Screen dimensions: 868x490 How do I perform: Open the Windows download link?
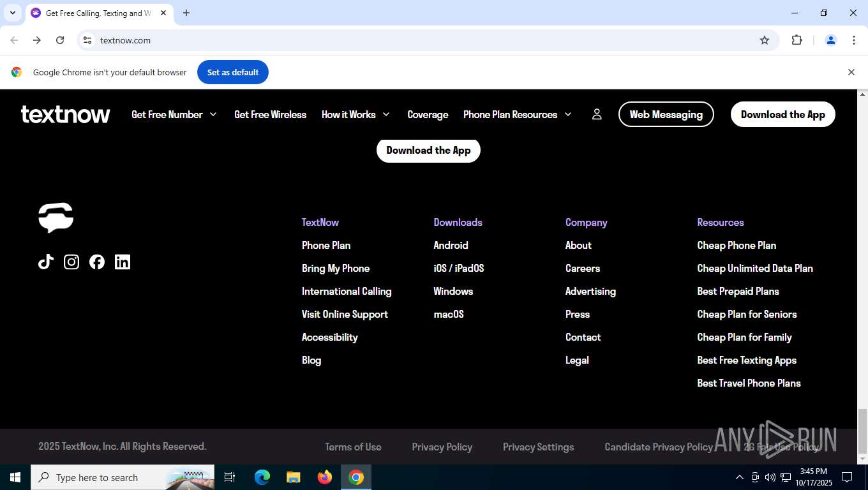(x=453, y=291)
